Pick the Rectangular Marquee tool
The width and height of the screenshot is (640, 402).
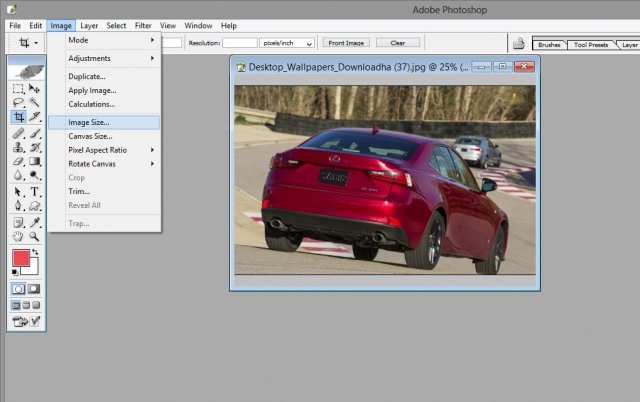[x=18, y=89]
